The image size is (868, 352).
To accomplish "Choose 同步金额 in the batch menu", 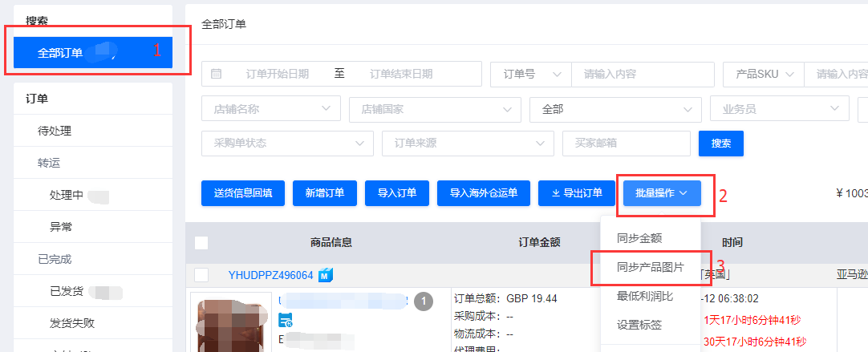I will pos(639,238).
